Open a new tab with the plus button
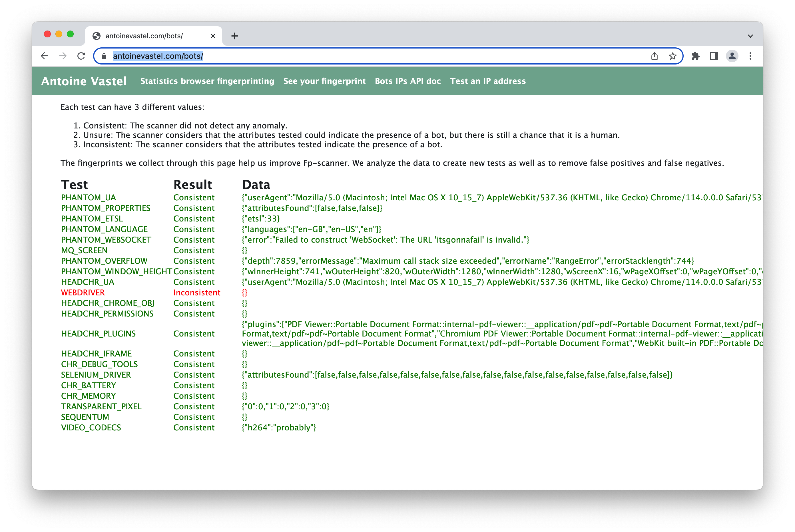Viewport: 795px width, 532px height. pos(235,36)
